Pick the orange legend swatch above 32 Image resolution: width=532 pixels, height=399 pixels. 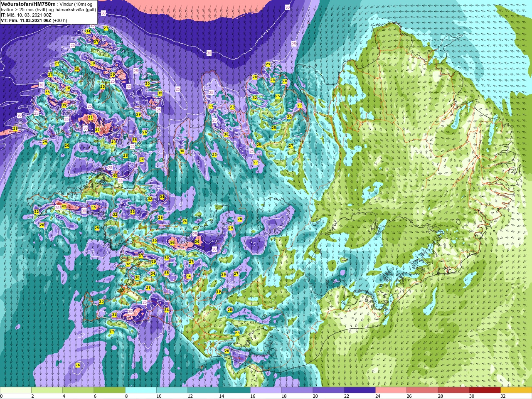click(516, 390)
